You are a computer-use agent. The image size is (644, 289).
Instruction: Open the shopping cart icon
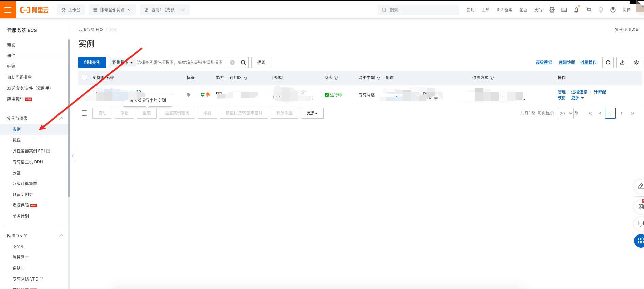589,10
